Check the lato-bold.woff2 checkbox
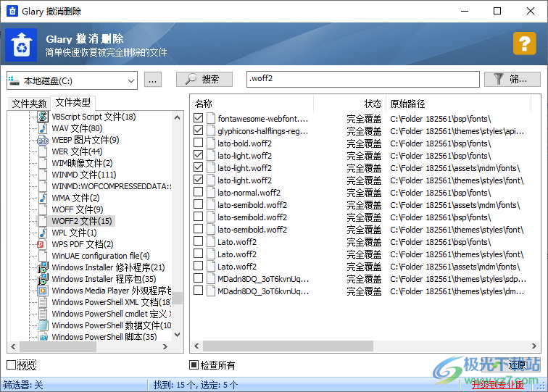Screen dimensions: 548x392 point(198,143)
